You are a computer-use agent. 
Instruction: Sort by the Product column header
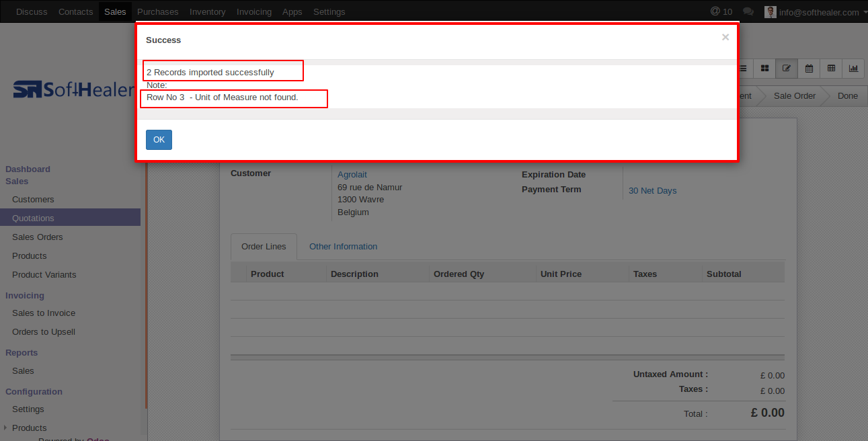[x=267, y=274]
